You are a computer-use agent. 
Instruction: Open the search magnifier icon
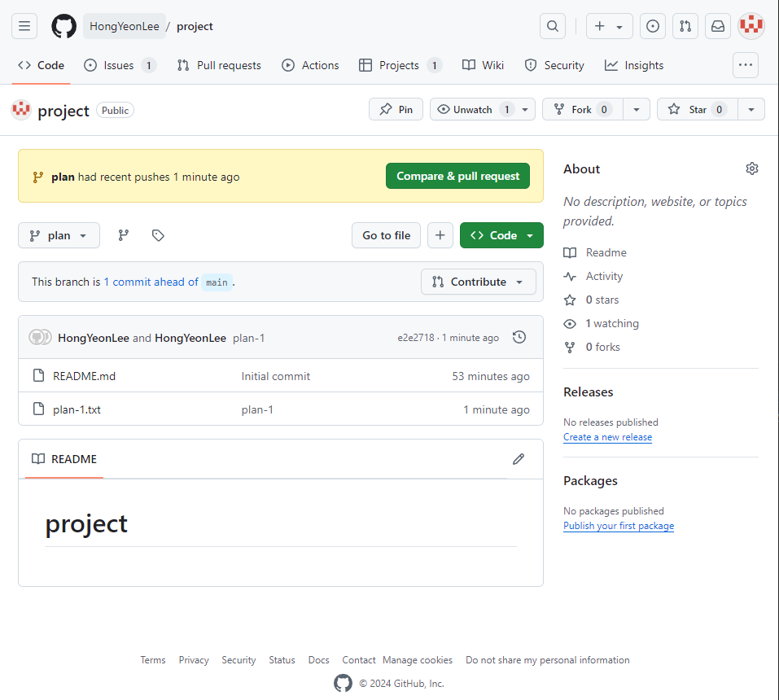pos(553,26)
